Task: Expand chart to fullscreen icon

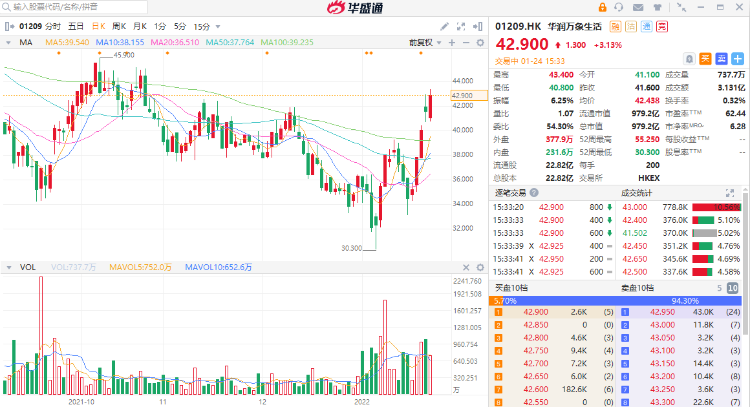Action: point(461,26)
